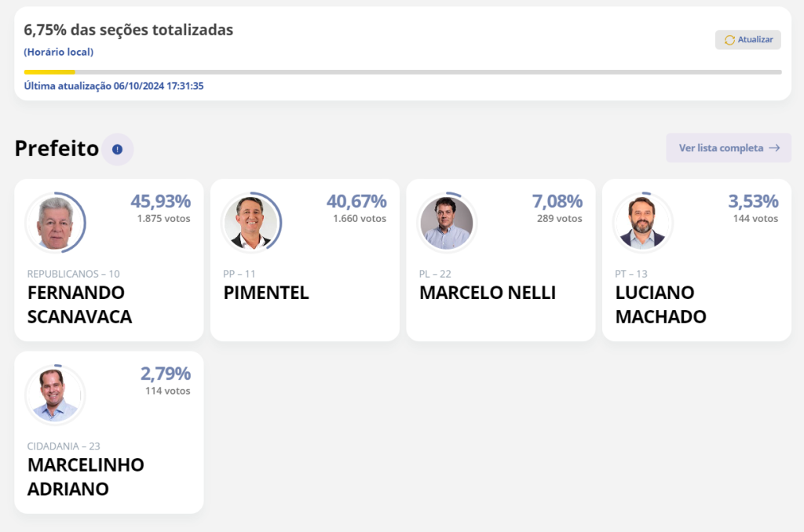Select the MARCELINHO ADRIANO candidate name
The width and height of the screenshot is (804, 532).
coord(86,476)
